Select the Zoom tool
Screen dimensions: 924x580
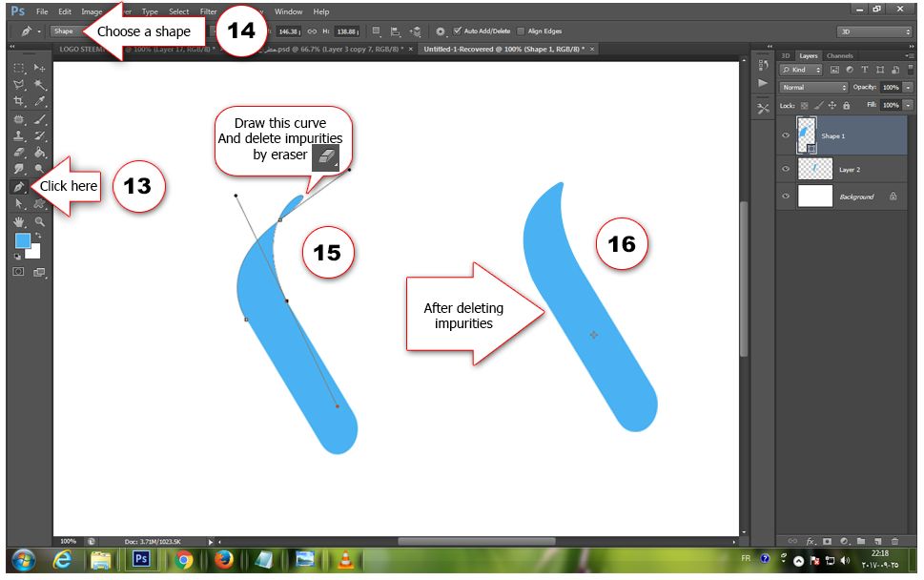[x=39, y=222]
